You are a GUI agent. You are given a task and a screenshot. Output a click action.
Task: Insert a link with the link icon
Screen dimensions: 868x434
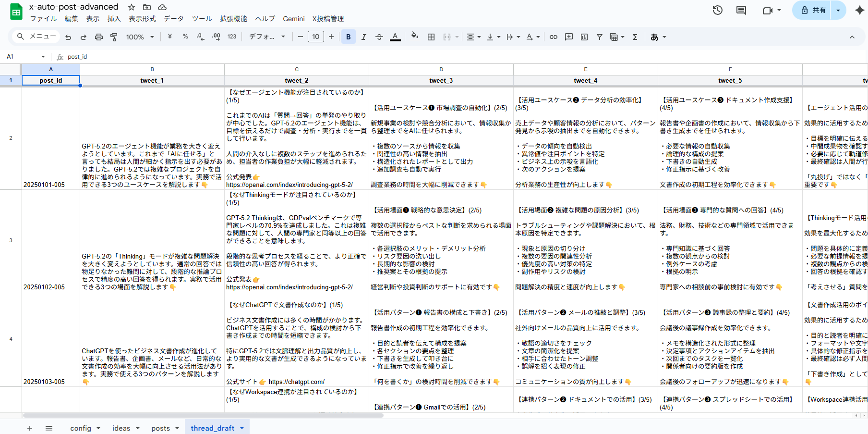coord(554,37)
